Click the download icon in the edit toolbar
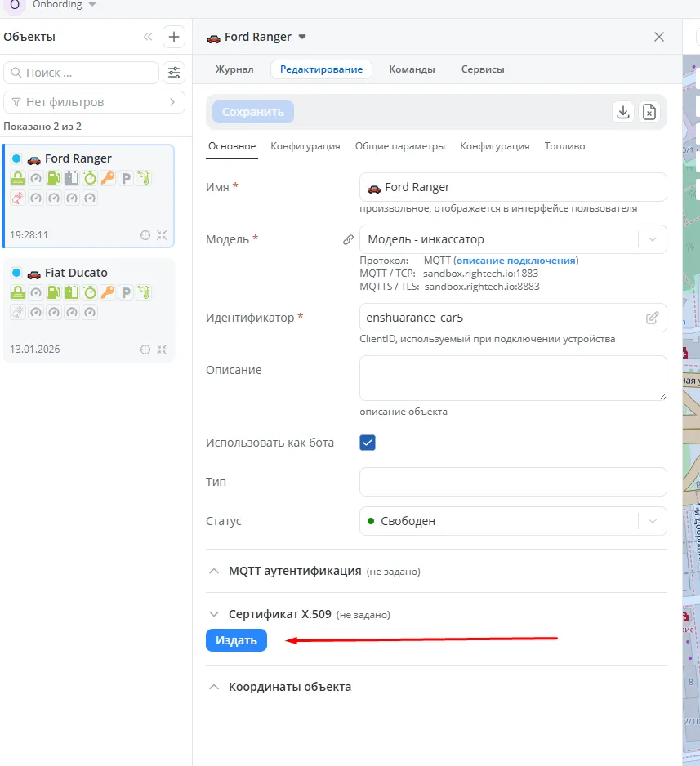Screen dimensions: 700x766 pyautogui.click(x=623, y=112)
